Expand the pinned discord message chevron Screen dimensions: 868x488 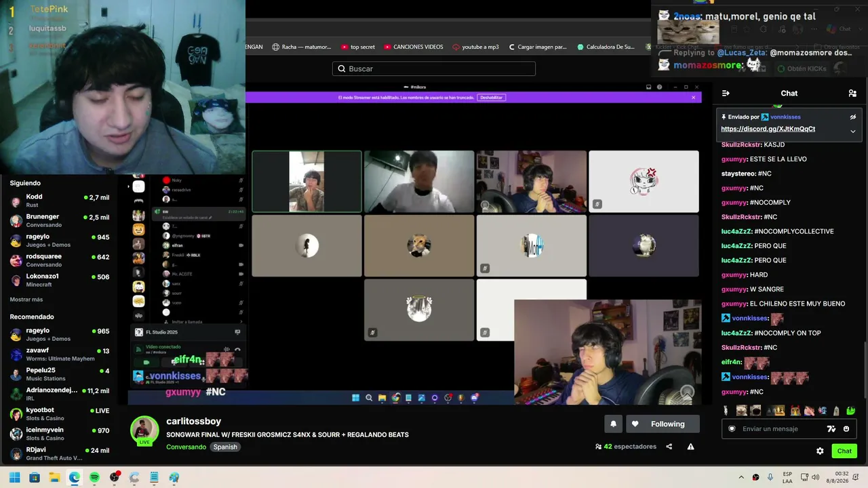(853, 131)
